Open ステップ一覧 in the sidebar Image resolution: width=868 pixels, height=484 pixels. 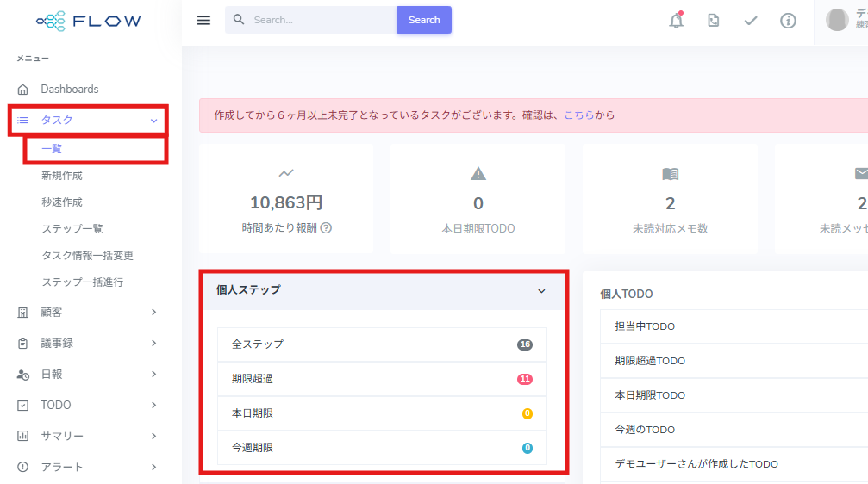coord(72,229)
